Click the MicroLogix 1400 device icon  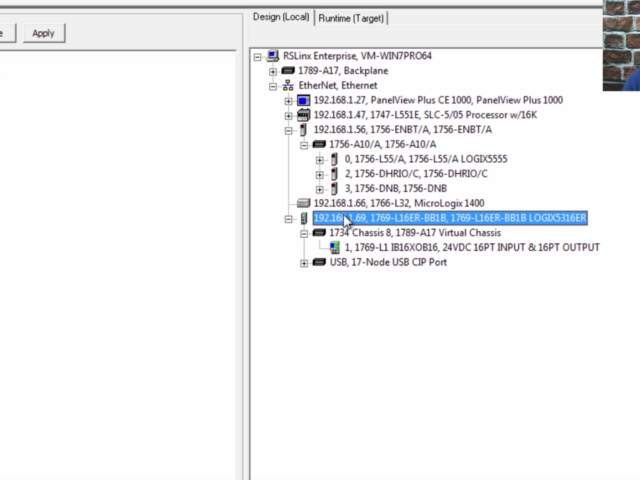(303, 203)
